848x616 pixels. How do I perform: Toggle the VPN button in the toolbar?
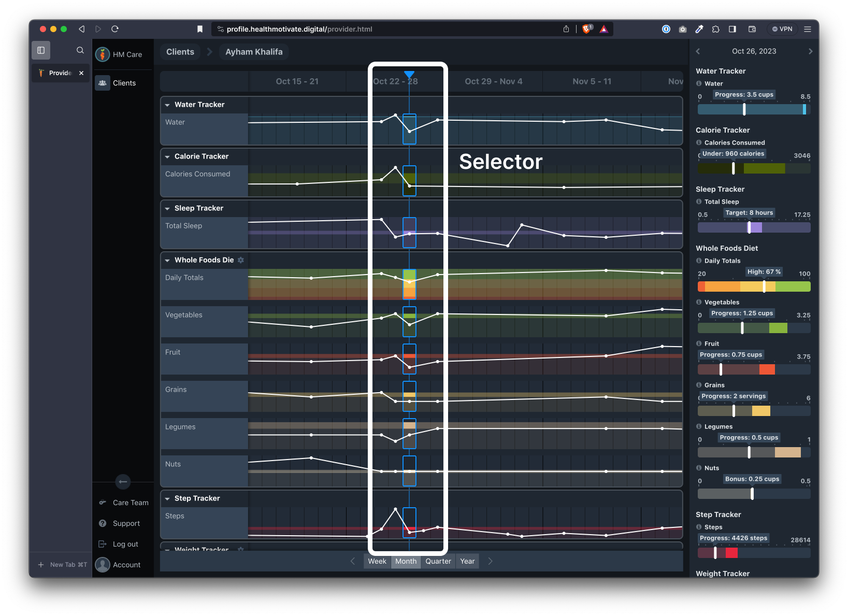(782, 29)
